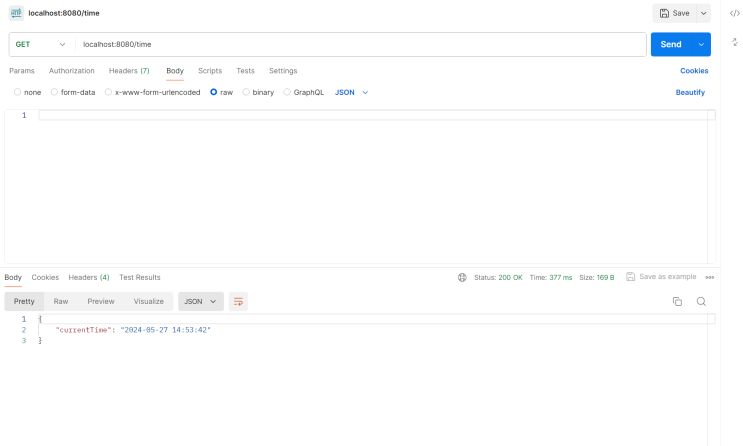Open the Test Results tab
This screenshot has height=446, width=743.
point(140,277)
